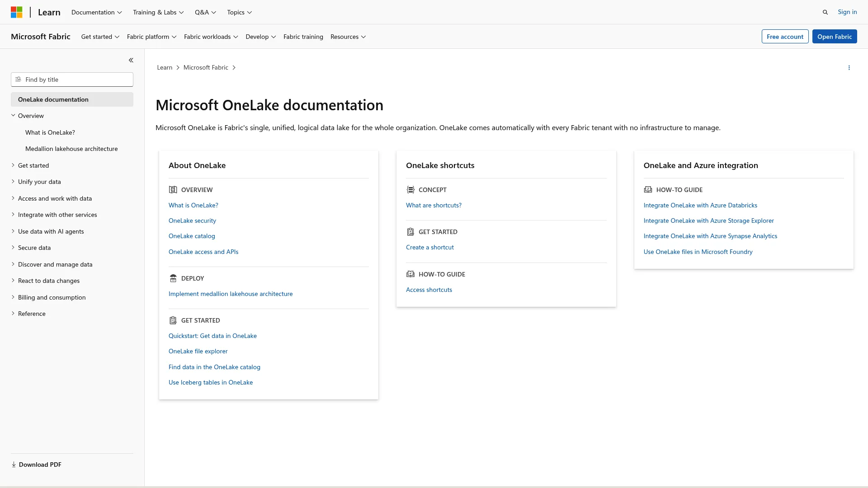Click the Sign in link

847,12
